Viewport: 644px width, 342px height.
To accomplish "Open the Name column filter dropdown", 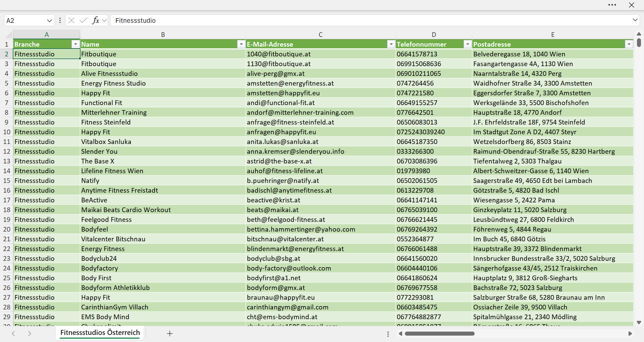I will (241, 44).
